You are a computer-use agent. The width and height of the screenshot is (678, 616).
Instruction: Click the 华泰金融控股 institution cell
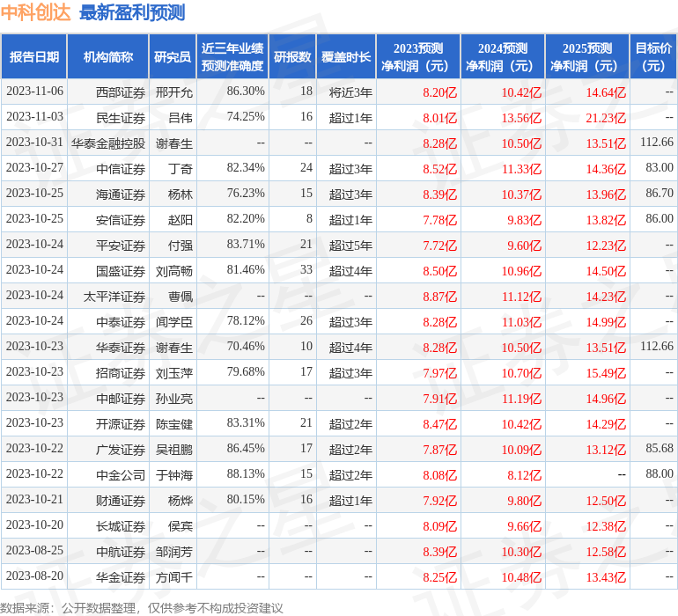coord(108,143)
